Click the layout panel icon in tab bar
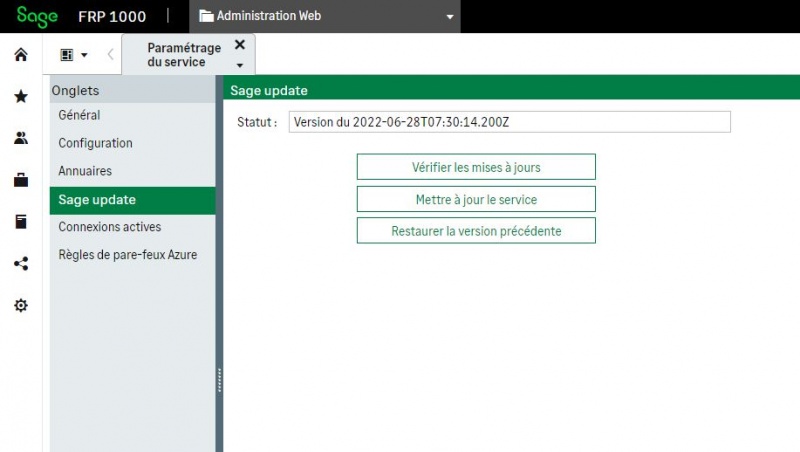The width and height of the screenshot is (800, 452). 67,55
